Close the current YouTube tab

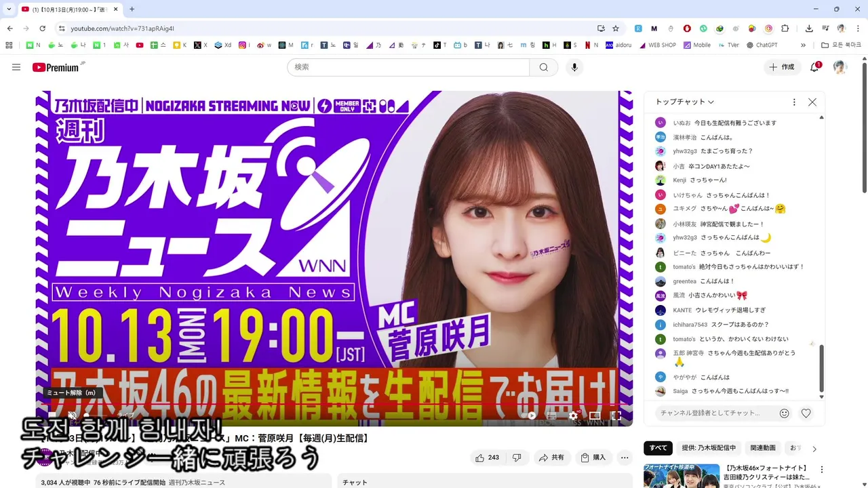[115, 9]
